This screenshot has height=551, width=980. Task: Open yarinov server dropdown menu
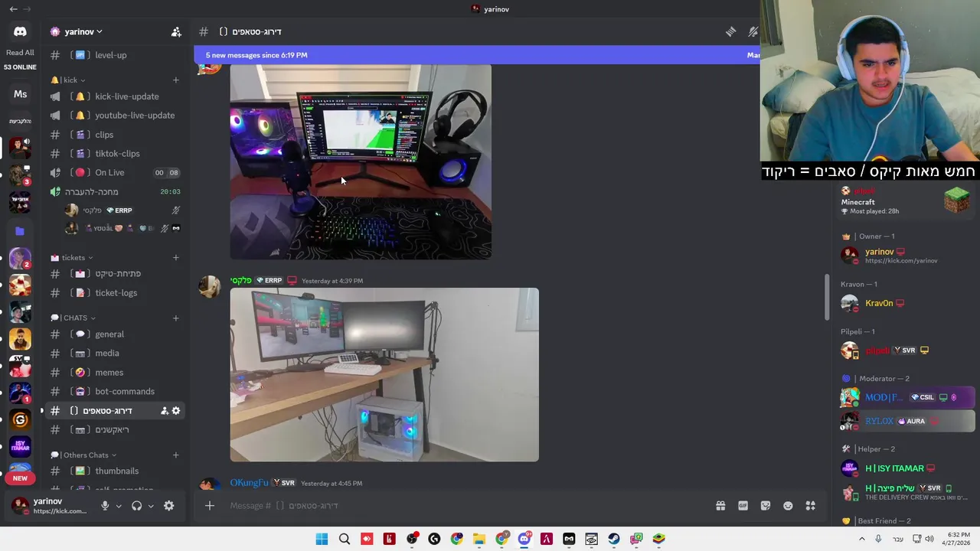[83, 31]
